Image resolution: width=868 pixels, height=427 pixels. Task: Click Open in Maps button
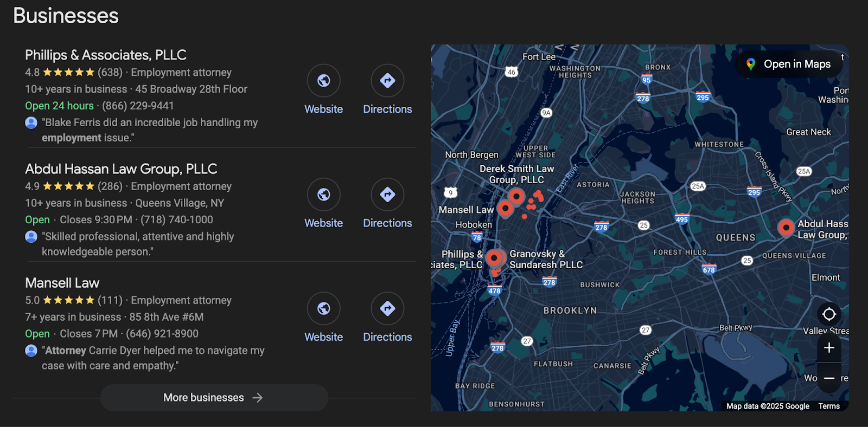coord(788,64)
